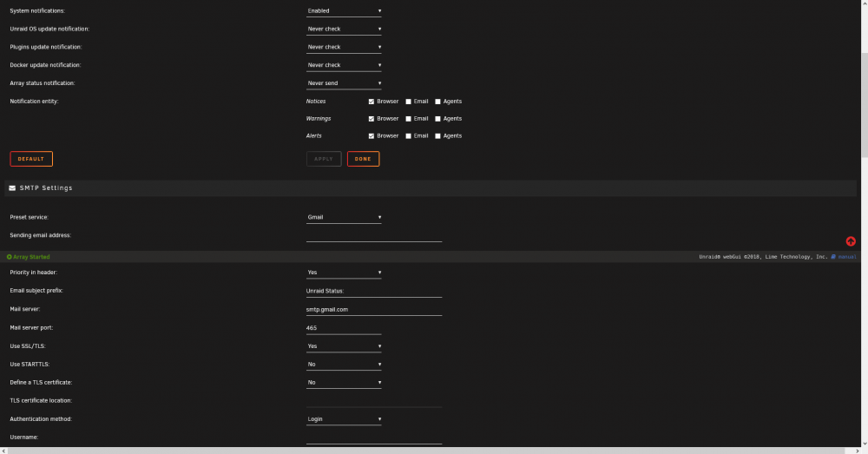This screenshot has height=454, width=868.
Task: Click the Array Started status text
Action: (x=31, y=257)
